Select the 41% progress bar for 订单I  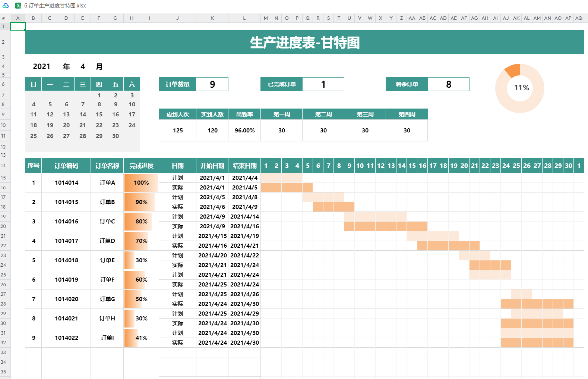click(x=141, y=338)
